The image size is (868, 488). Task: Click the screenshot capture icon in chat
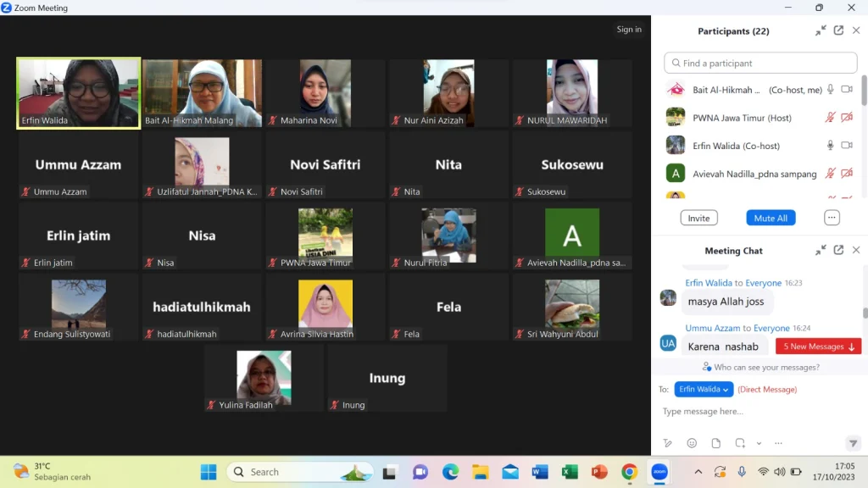click(x=740, y=443)
